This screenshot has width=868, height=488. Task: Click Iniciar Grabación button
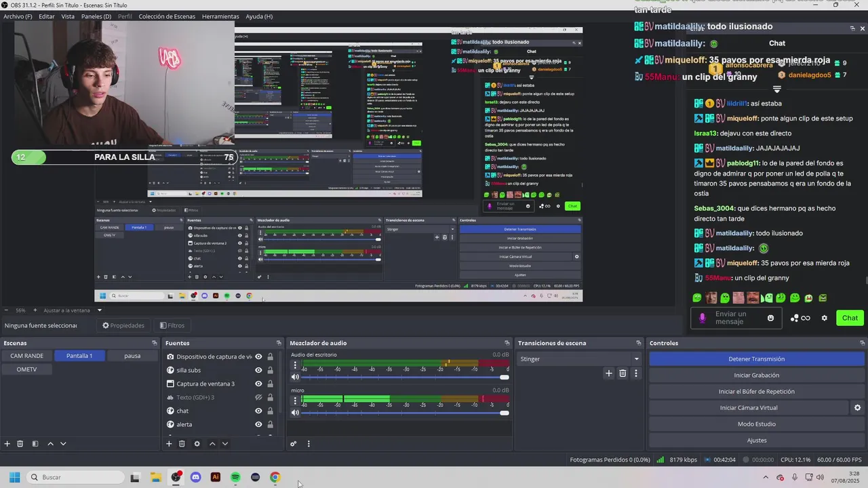click(x=756, y=375)
